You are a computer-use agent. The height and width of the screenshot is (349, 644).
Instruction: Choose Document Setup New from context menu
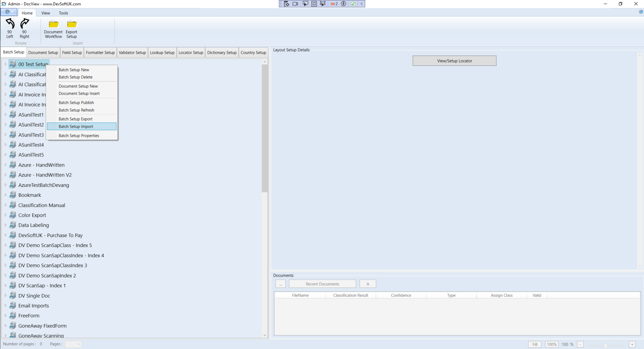[82, 86]
